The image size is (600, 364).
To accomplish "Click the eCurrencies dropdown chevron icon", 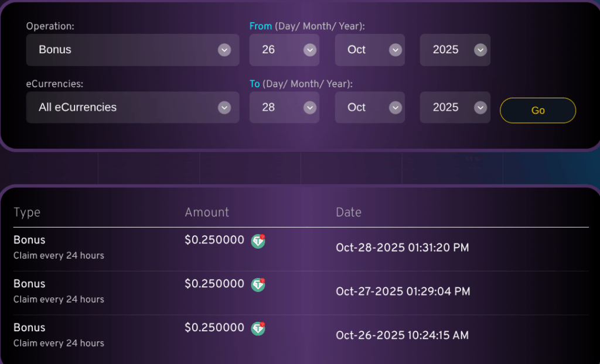I will (x=224, y=108).
